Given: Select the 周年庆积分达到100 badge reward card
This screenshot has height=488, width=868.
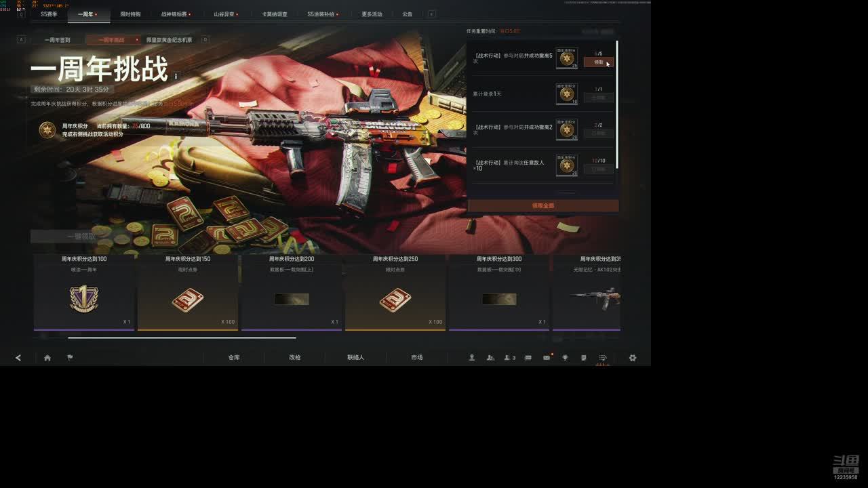Looking at the screenshot, I should pyautogui.click(x=84, y=293).
